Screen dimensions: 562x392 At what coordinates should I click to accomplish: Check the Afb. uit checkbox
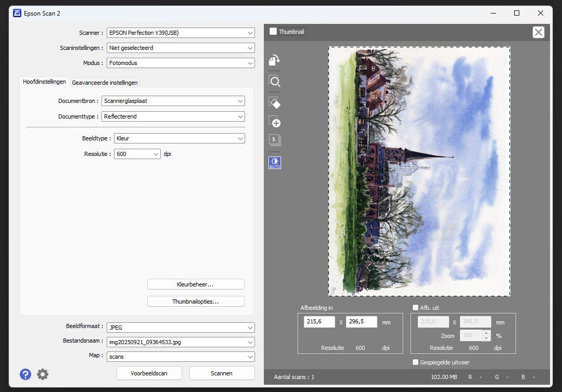coord(415,307)
